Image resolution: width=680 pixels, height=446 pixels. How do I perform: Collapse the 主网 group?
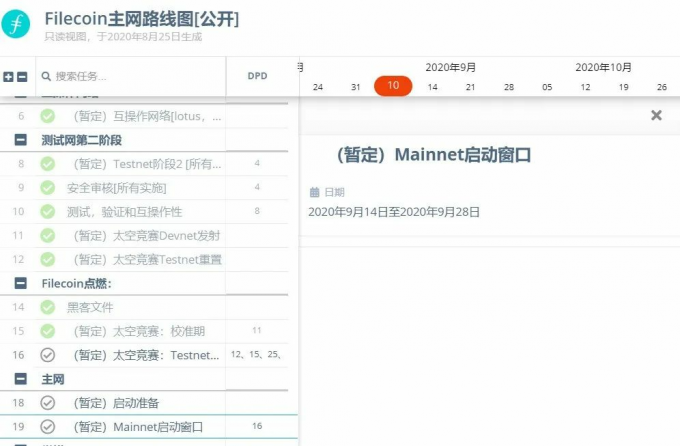[x=21, y=379]
